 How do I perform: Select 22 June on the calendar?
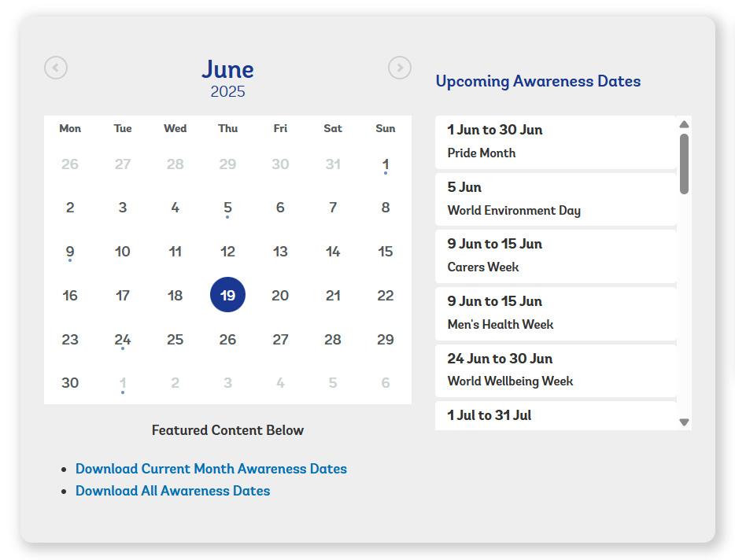point(386,296)
